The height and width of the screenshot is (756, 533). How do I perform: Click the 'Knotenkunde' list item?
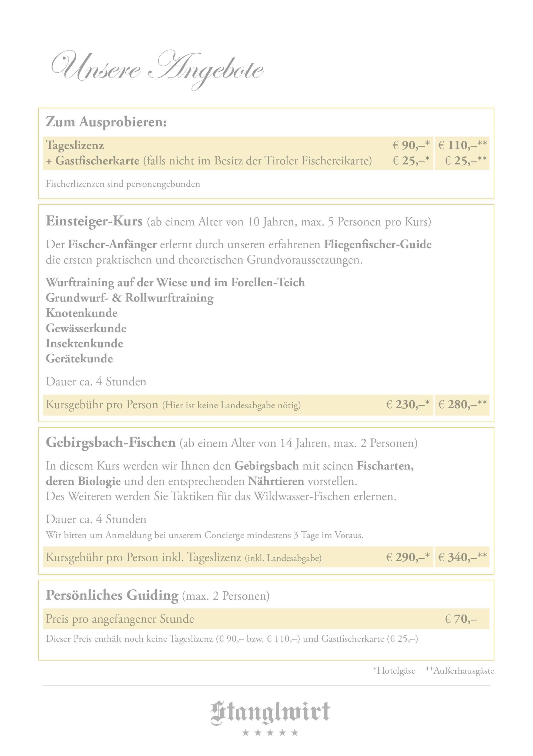(82, 313)
